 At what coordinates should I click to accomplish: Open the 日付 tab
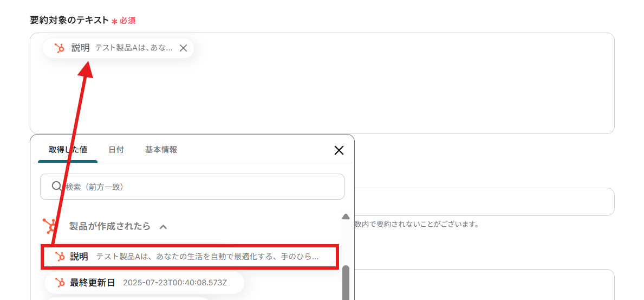(x=116, y=150)
